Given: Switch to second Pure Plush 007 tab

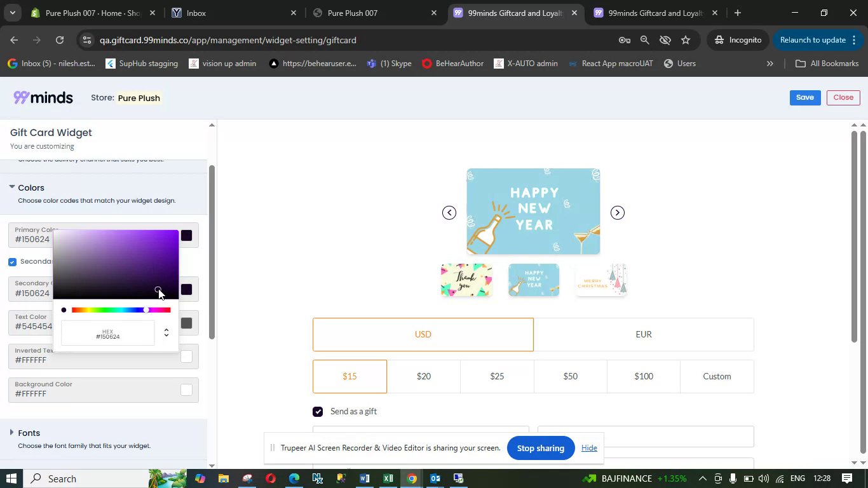Looking at the screenshot, I should pyautogui.click(x=375, y=13).
